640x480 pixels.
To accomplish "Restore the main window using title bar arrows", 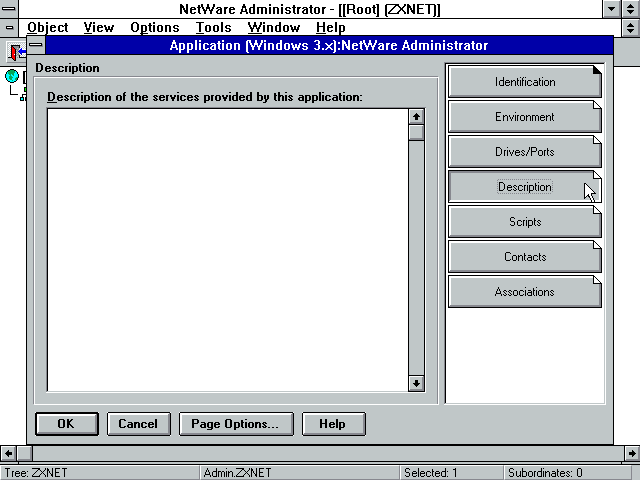I will tap(631, 9).
